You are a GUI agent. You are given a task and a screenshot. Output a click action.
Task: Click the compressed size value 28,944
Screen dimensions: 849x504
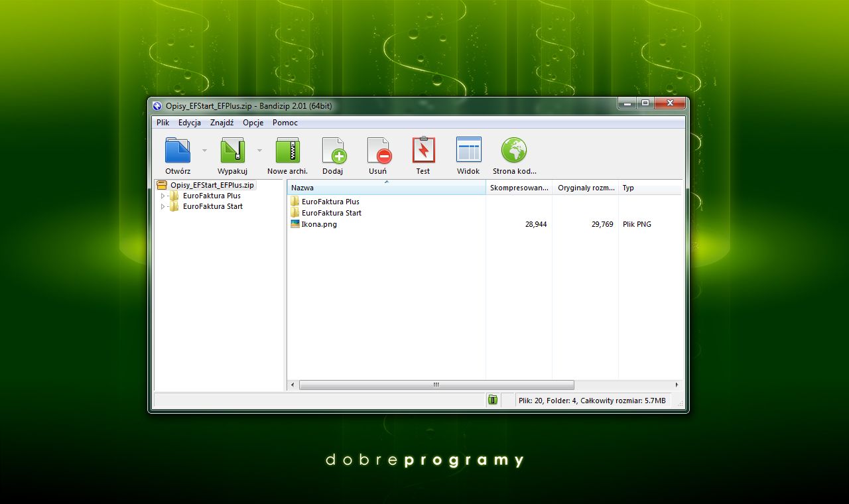click(536, 224)
